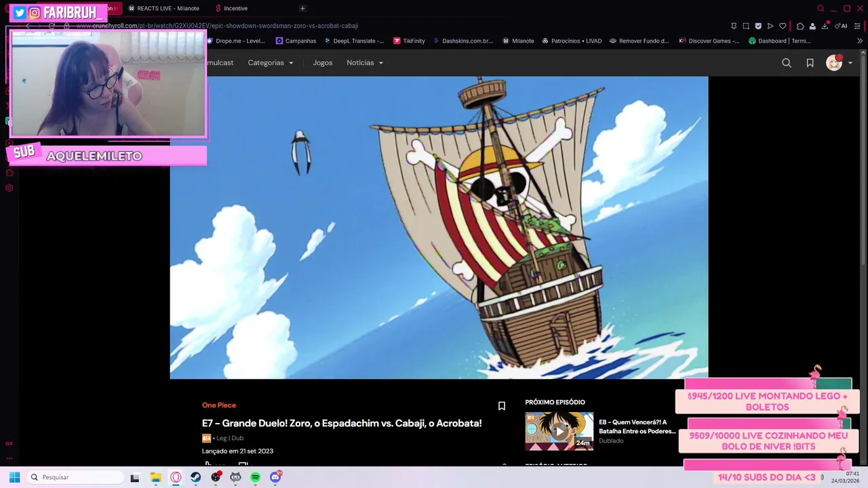
Task: Open the Campanhas bookmark
Action: pyautogui.click(x=296, y=41)
